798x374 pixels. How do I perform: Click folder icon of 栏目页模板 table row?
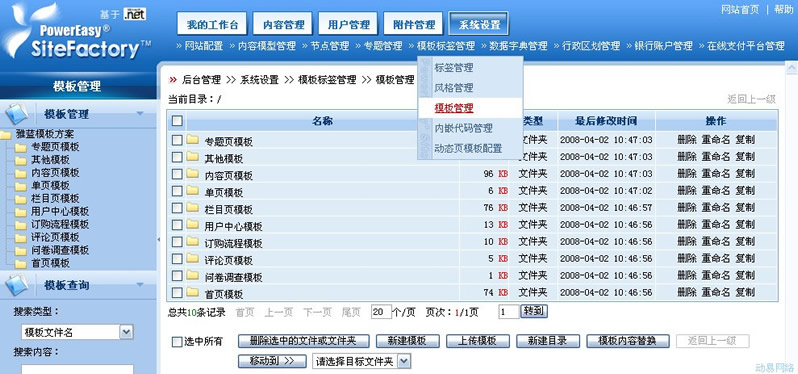pos(192,208)
